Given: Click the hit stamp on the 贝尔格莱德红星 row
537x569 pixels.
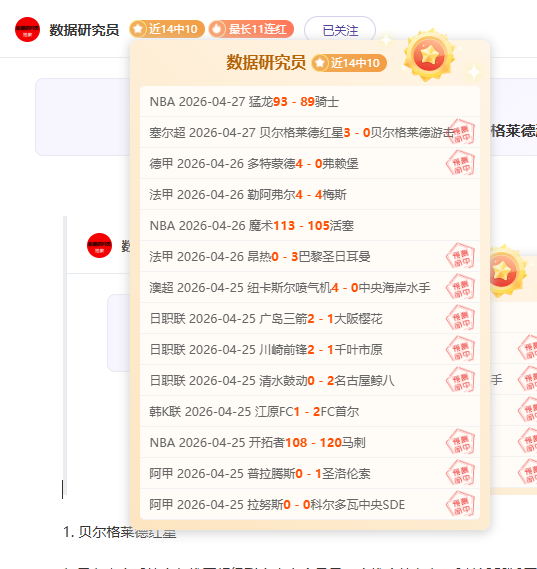Looking at the screenshot, I should point(460,132).
